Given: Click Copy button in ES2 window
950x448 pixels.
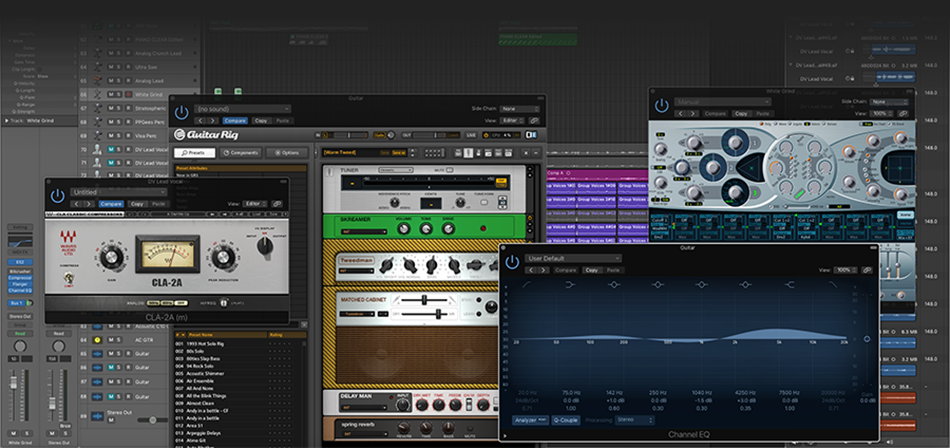Looking at the screenshot, I should (740, 113).
